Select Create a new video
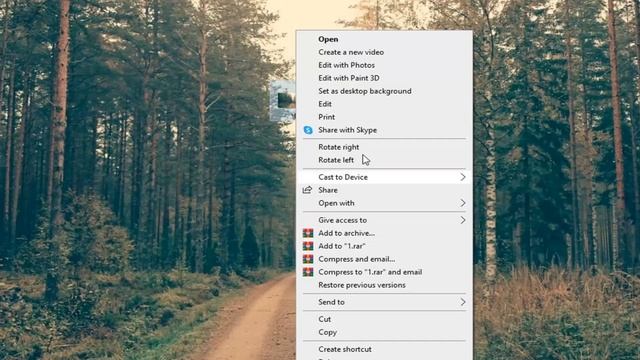Viewport: 640px width, 360px height. (384, 52)
